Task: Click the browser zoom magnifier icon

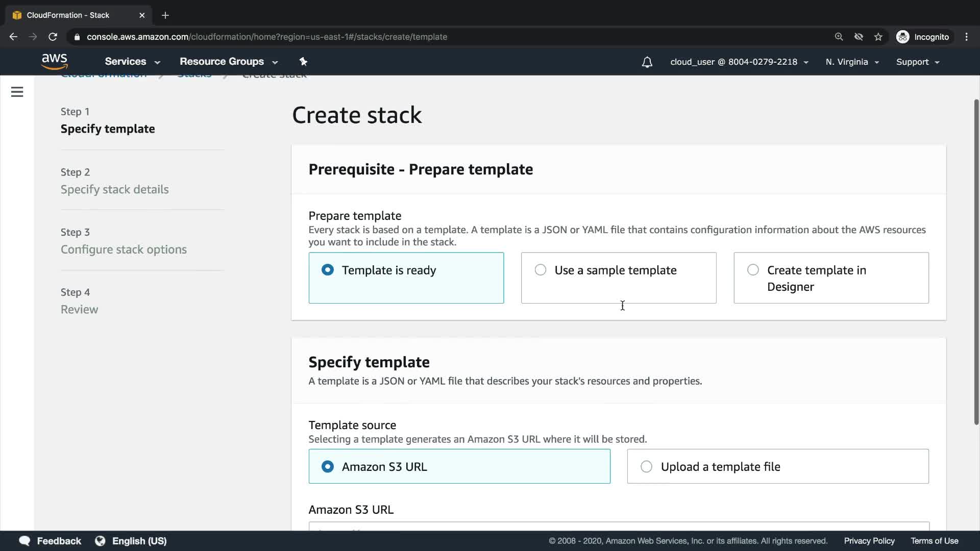Action: [839, 37]
